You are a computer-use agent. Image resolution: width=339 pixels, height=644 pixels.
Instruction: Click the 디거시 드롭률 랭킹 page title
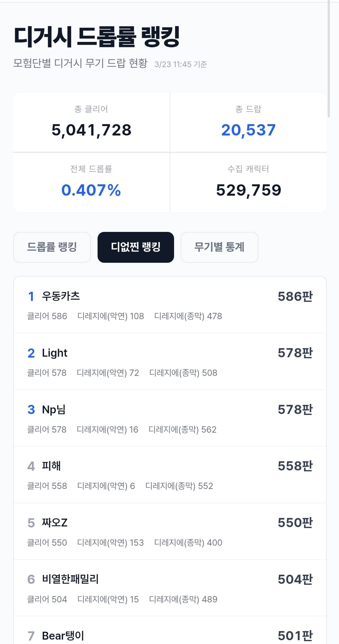[97, 37]
